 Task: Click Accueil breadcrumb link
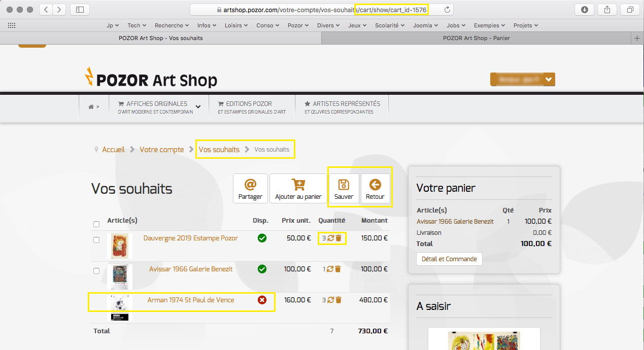point(113,150)
